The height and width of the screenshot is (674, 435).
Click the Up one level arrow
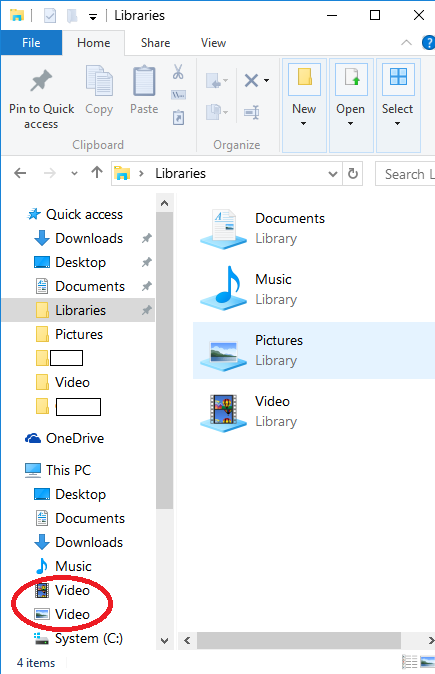click(x=97, y=173)
